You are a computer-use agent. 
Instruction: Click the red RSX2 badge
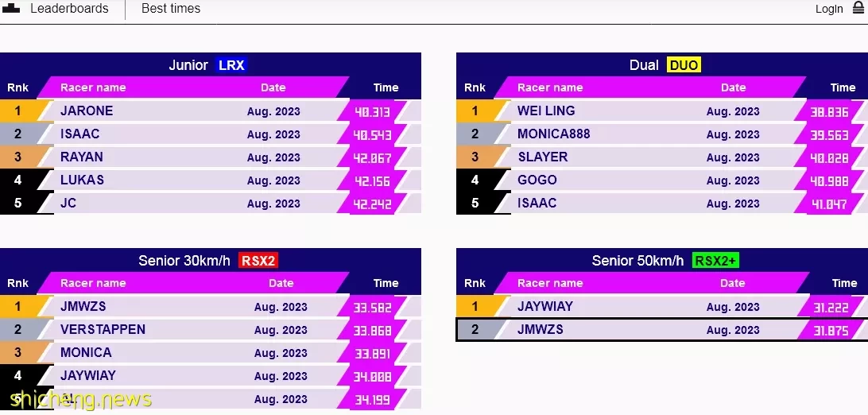[x=258, y=260]
